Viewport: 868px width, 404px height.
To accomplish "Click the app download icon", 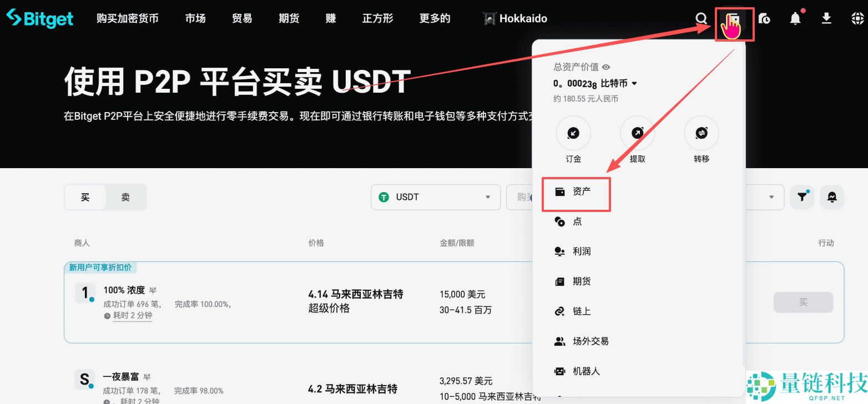I will (826, 18).
